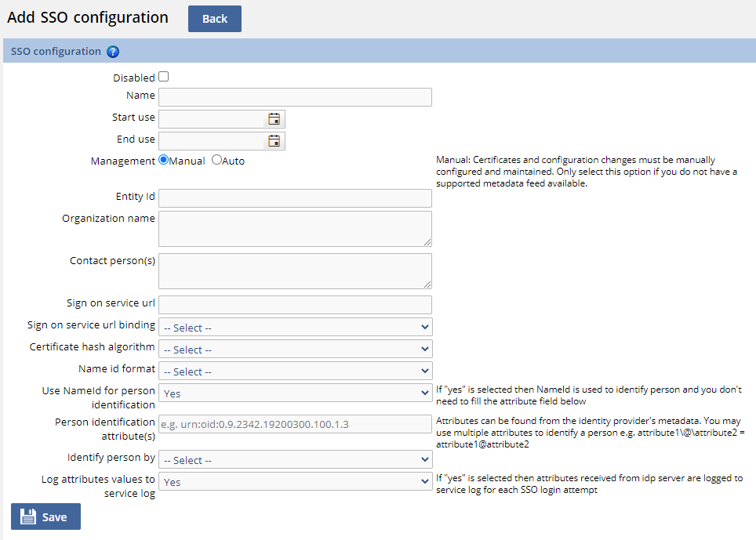Screen dimensions: 756x540
Task: Click the Save disk icon
Action: click(29, 516)
